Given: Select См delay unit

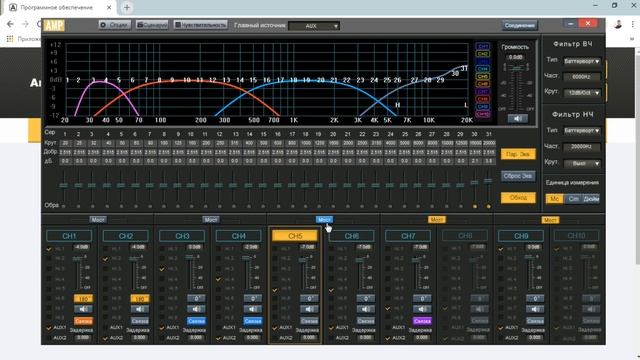Looking at the screenshot, I should (573, 199).
